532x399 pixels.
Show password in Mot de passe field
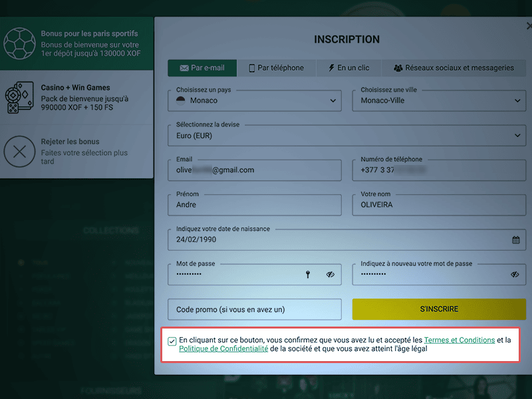(x=330, y=275)
